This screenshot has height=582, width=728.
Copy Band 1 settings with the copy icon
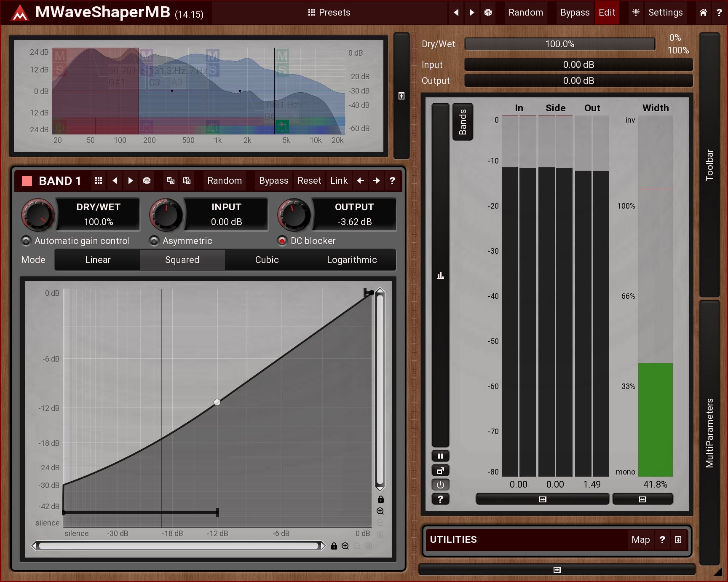click(x=171, y=181)
